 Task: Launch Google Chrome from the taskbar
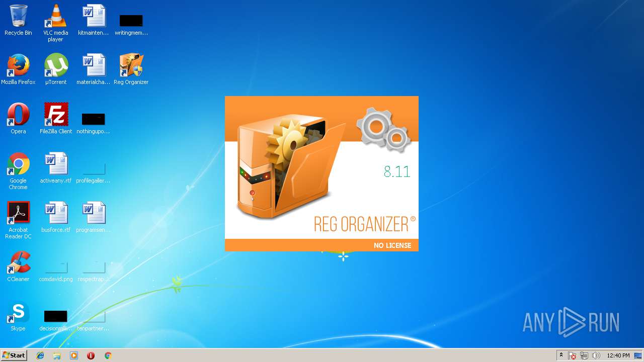[108, 355]
